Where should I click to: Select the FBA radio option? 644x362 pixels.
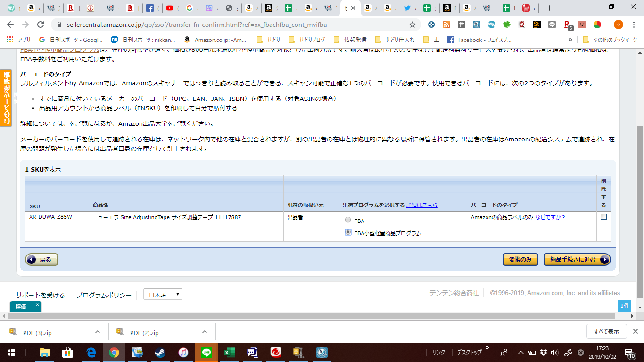point(348,220)
